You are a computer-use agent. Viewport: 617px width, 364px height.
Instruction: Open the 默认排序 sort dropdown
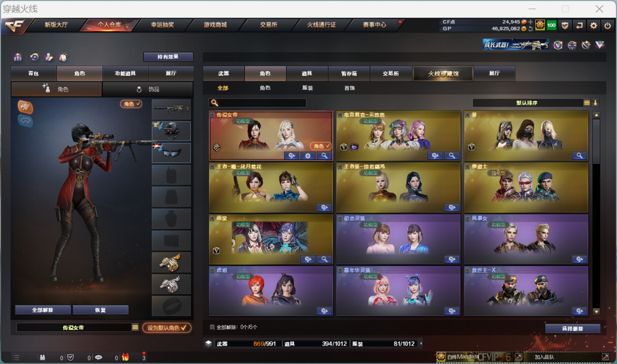tap(587, 103)
